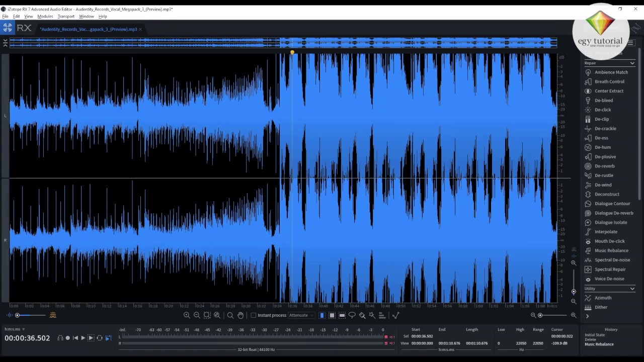Image resolution: width=644 pixels, height=362 pixels.
Task: Select the brush selection tool
Action: tap(362, 315)
